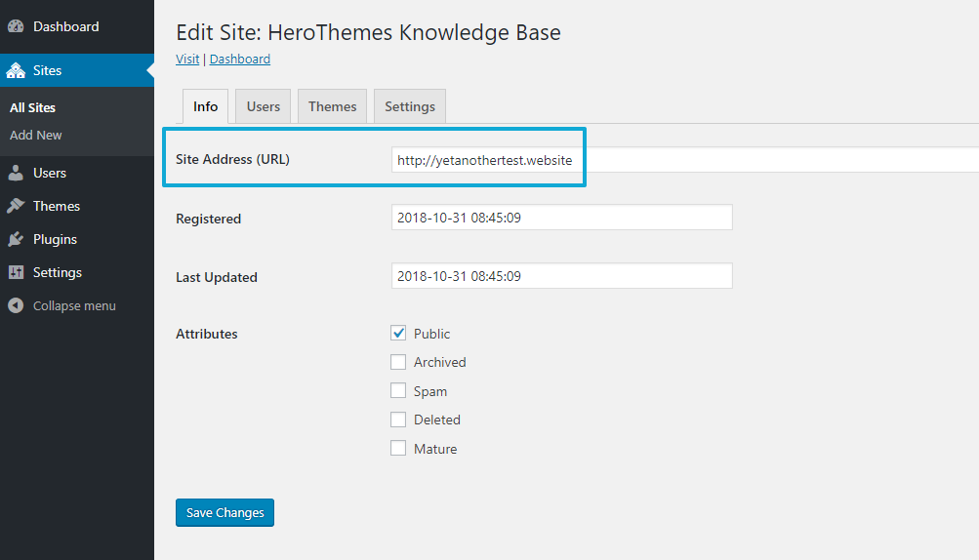Toggle the Mature checkbox
This screenshot has height=560, width=979.
(398, 449)
